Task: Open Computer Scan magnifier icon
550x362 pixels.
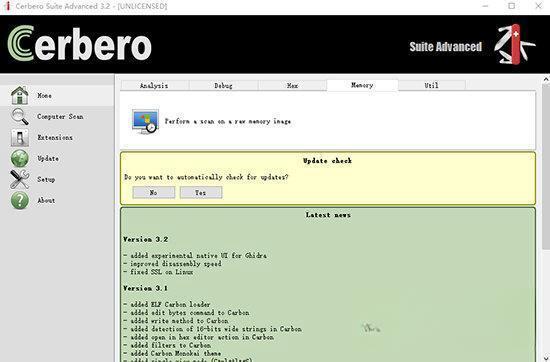Action: click(x=20, y=116)
